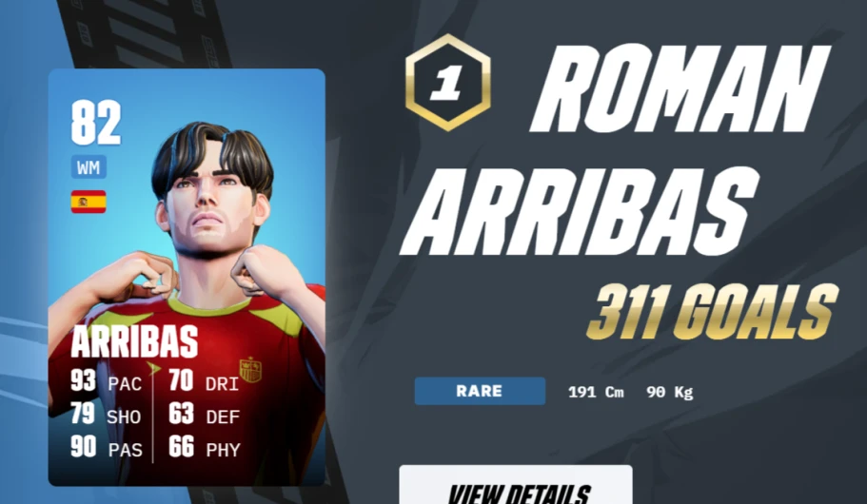This screenshot has width=867, height=504.
Task: Click the small green flag pennant icon
Action: (x=153, y=368)
